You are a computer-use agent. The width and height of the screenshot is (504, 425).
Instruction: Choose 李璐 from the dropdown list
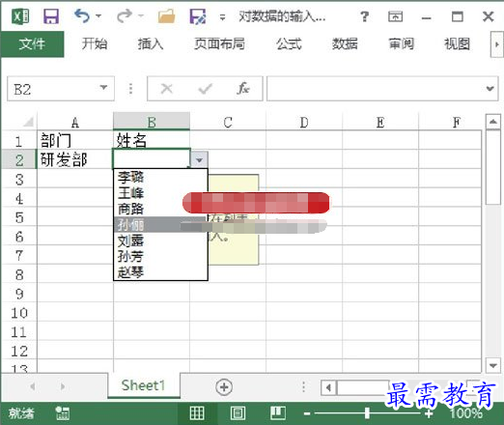(x=160, y=177)
